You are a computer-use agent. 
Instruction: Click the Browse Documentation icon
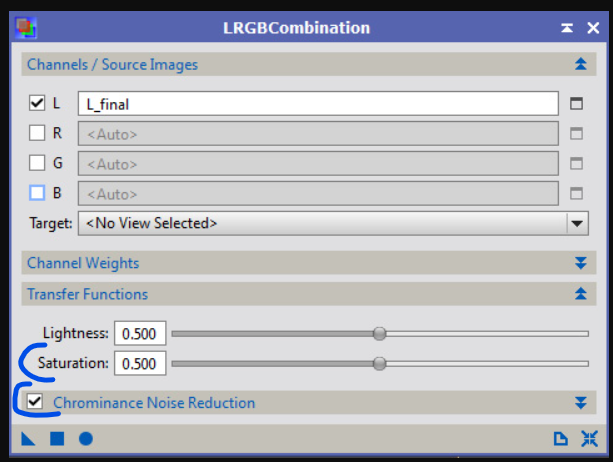coord(561,438)
